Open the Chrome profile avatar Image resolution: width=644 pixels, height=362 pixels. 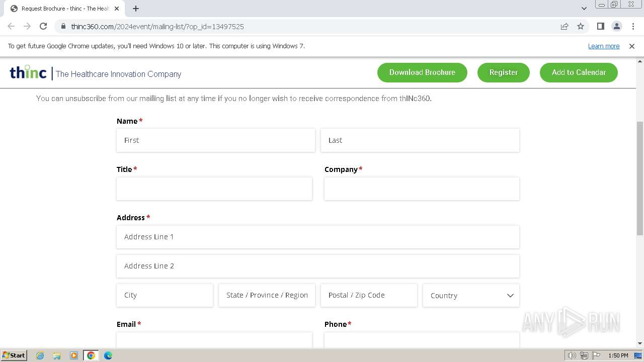[x=617, y=26]
